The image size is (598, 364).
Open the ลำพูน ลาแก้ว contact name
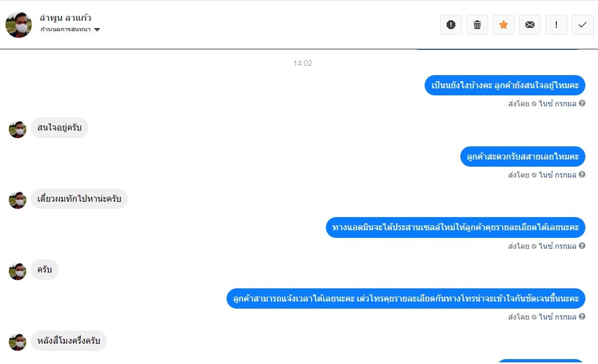click(65, 18)
